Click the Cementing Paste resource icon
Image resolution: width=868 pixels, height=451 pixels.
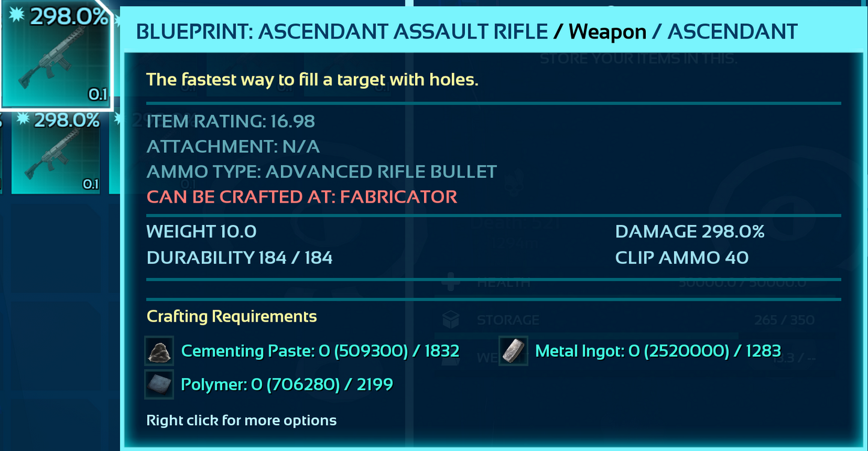[159, 351]
